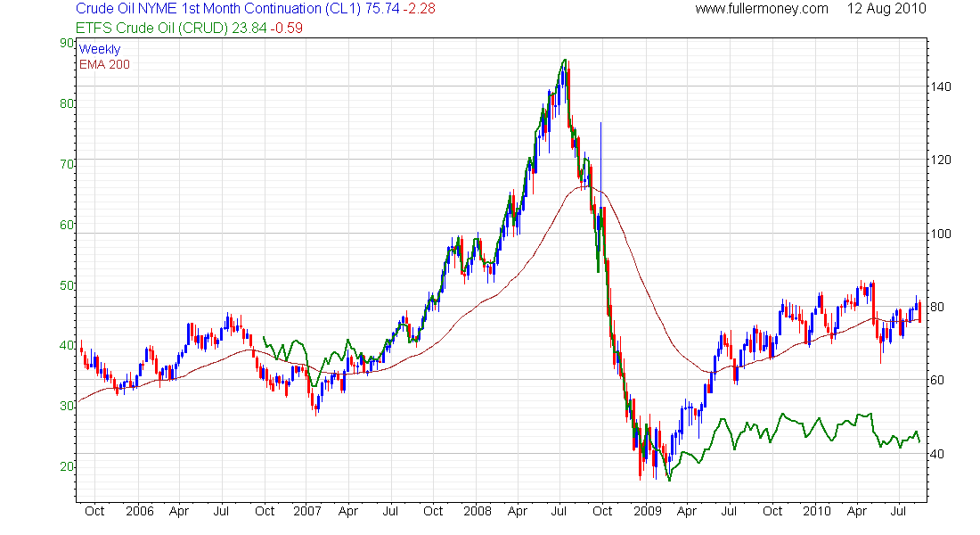Click the 2010 year label on time axis
Screen dimensions: 980x535
tap(817, 511)
